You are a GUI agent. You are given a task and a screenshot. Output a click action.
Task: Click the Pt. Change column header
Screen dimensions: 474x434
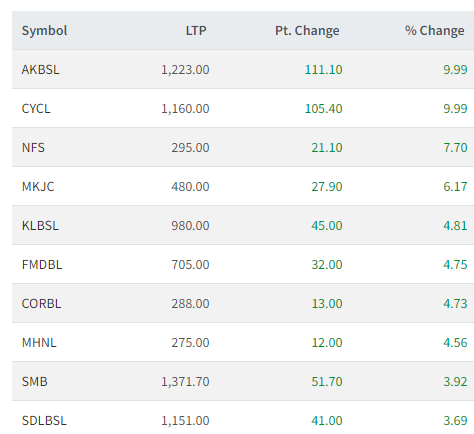tap(307, 31)
